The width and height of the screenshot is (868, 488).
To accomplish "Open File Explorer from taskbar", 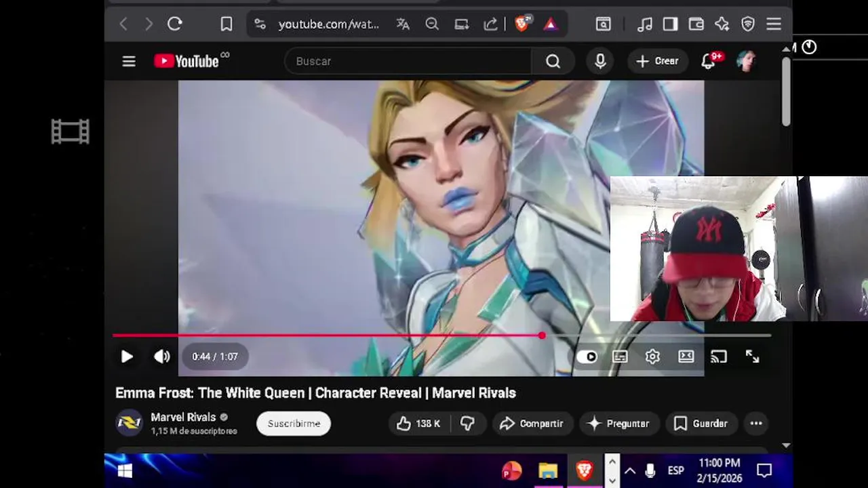I will pos(548,471).
